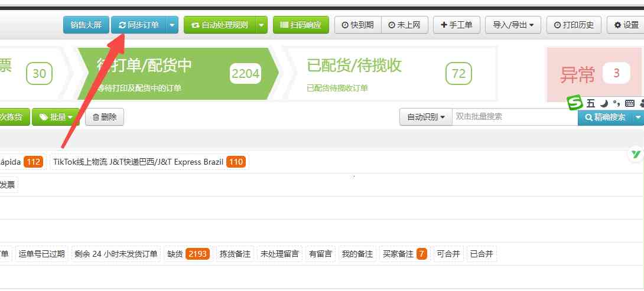Open 打印历史 print history

pyautogui.click(x=574, y=25)
